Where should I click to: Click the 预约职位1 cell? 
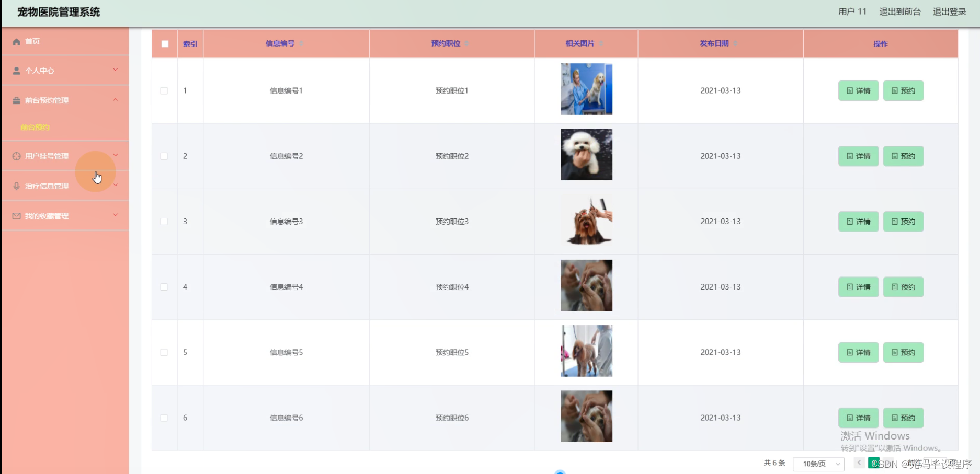tap(452, 91)
